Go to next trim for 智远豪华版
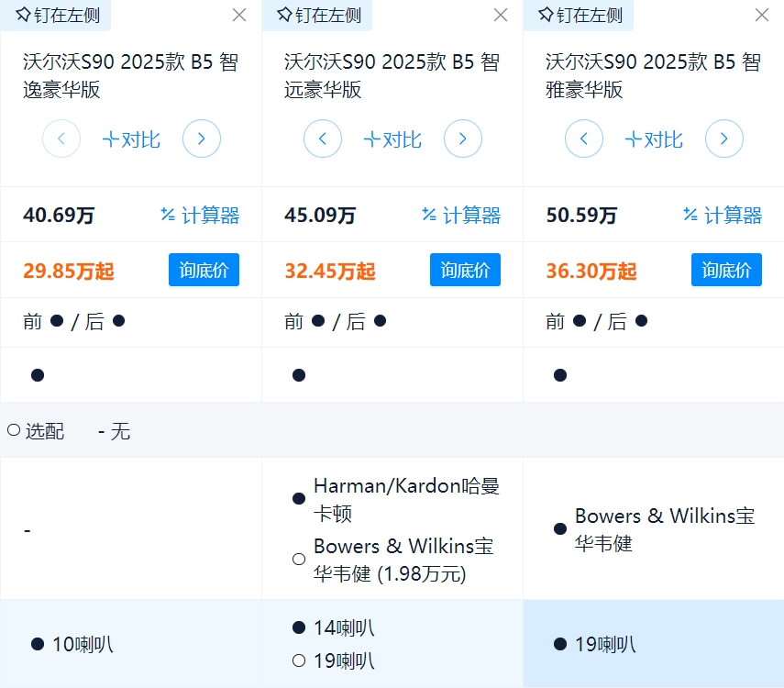This screenshot has height=688, width=784. point(463,139)
